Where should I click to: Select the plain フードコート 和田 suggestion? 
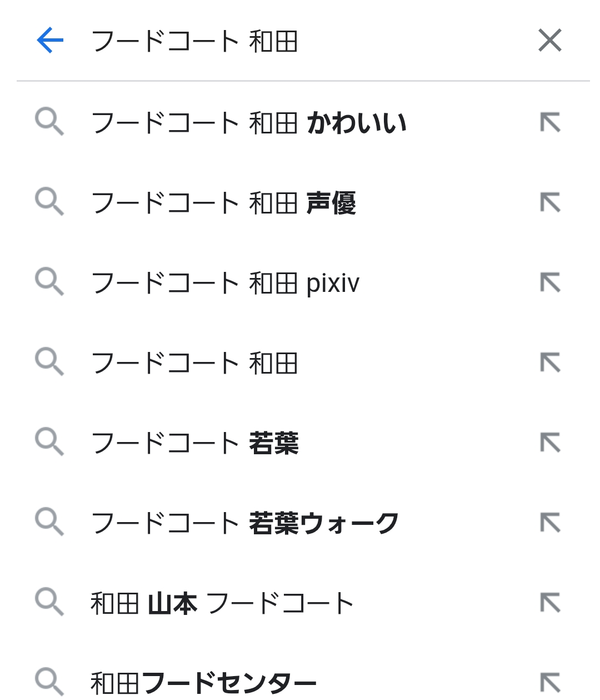[x=194, y=363]
